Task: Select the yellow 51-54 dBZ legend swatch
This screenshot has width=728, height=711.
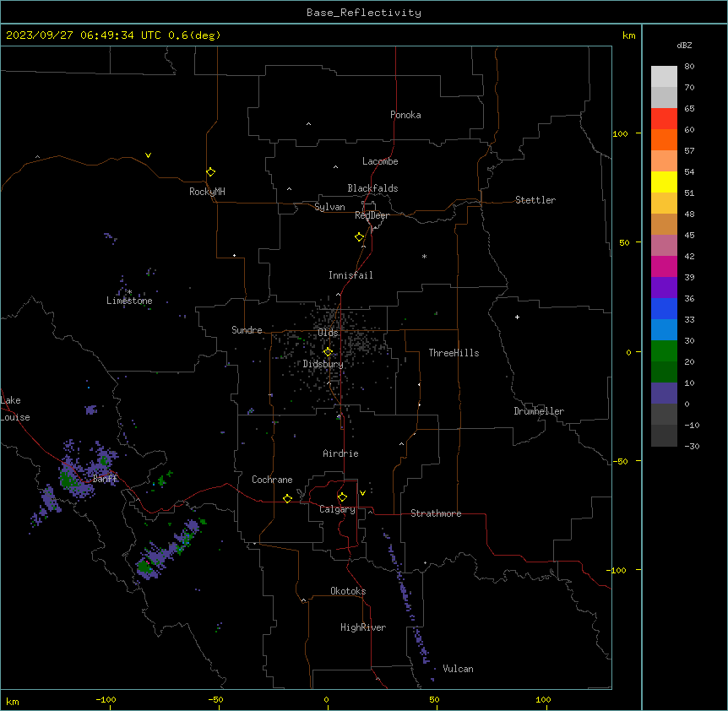Action: click(x=664, y=182)
